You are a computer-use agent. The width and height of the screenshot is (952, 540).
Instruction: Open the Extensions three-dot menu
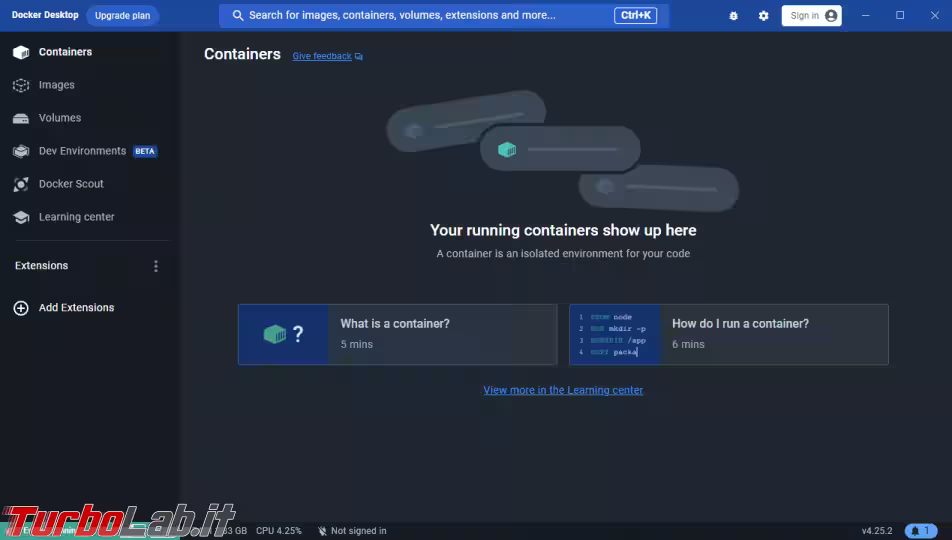tap(156, 266)
